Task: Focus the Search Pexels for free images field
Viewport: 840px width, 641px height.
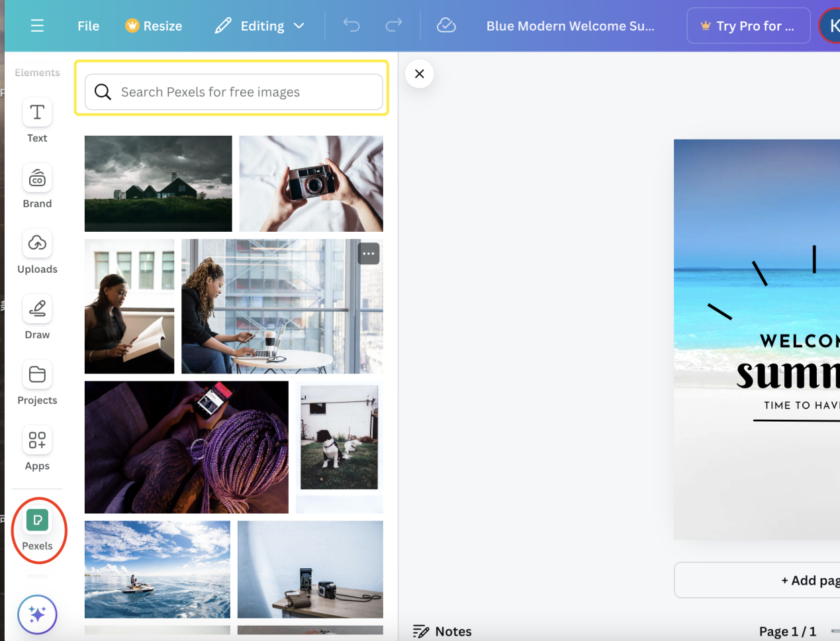Action: [234, 92]
